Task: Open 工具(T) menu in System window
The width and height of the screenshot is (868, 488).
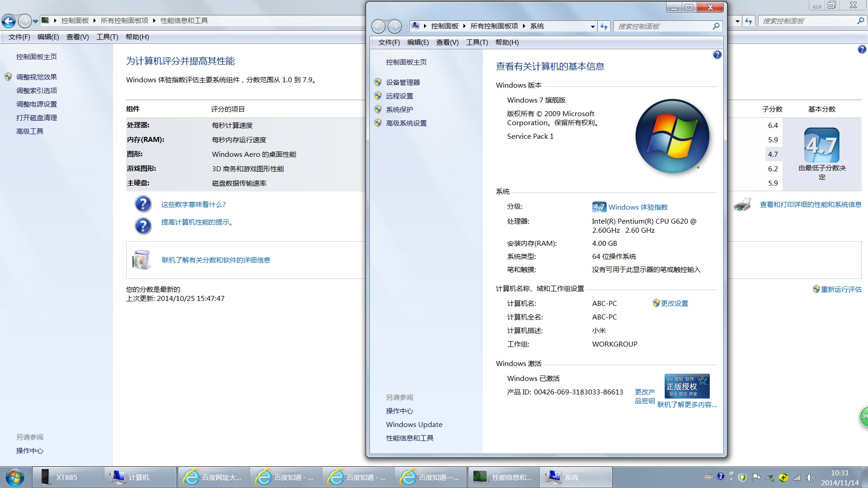Action: point(477,42)
